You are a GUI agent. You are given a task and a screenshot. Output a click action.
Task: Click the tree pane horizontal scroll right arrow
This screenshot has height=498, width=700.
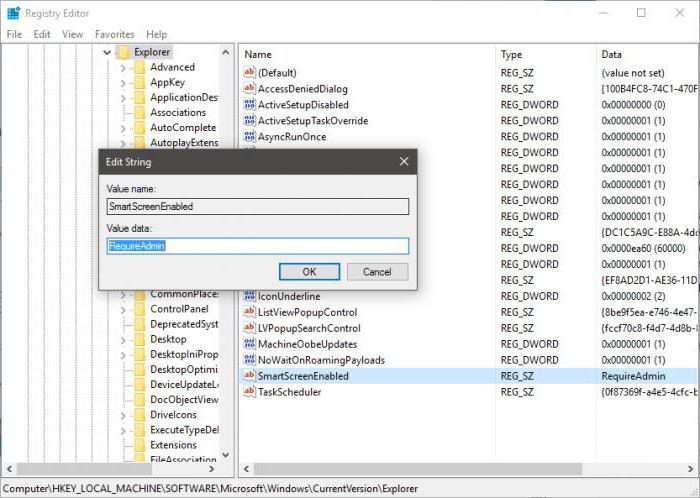[212, 469]
